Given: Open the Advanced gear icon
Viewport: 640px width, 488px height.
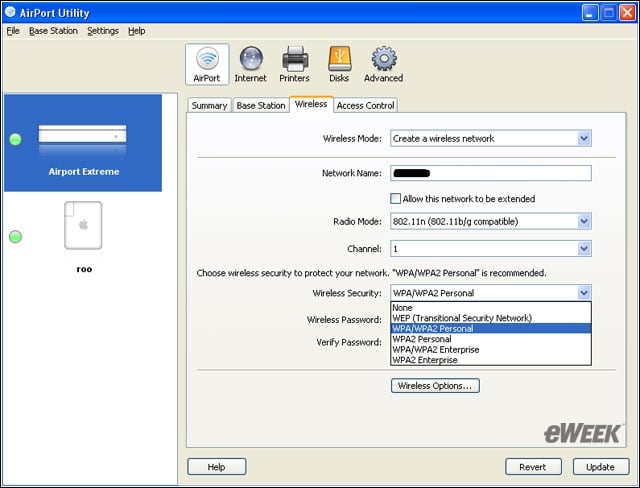Looking at the screenshot, I should point(384,64).
